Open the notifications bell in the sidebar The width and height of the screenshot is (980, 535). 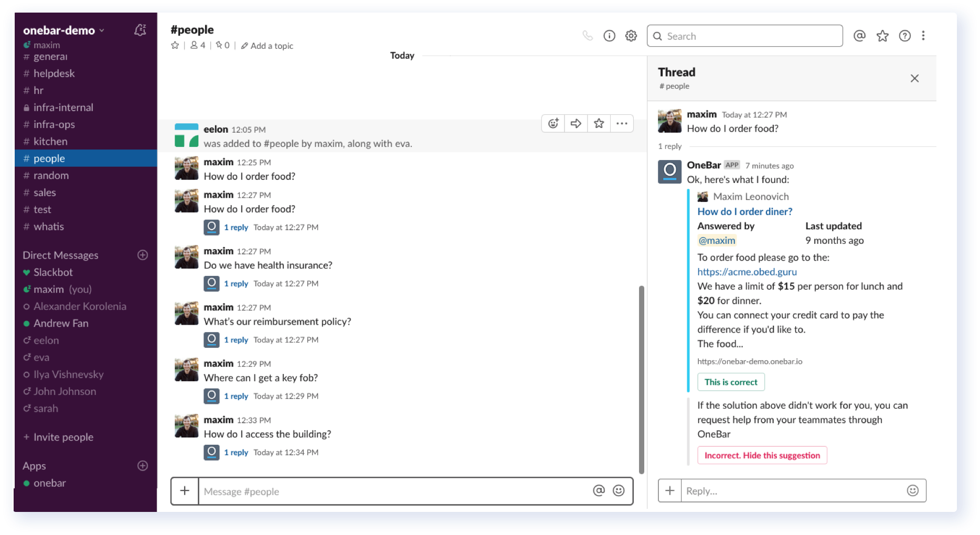pos(140,30)
